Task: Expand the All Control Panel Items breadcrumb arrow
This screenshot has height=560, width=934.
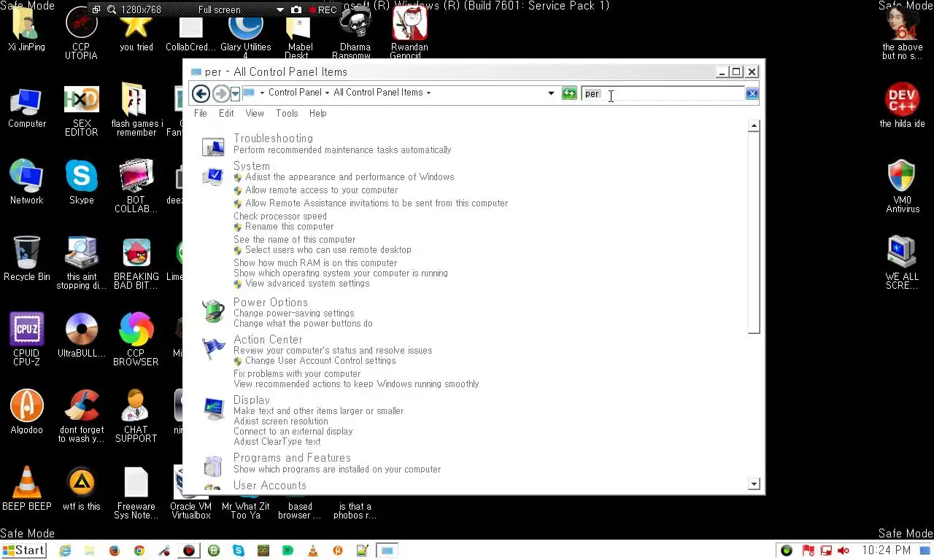Action: coord(428,93)
